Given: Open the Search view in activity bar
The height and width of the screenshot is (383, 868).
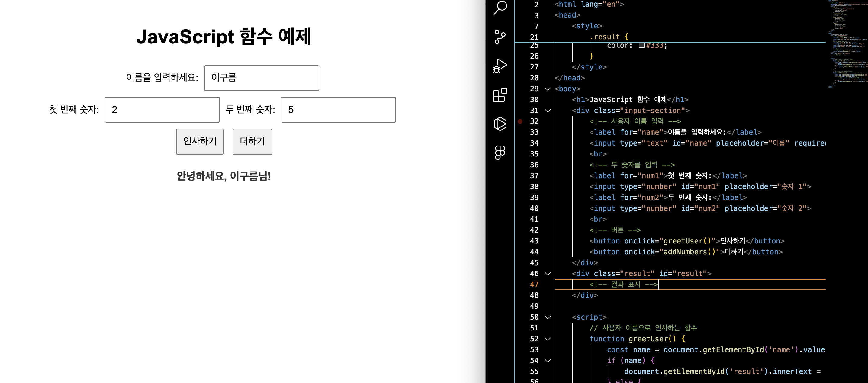Looking at the screenshot, I should (x=500, y=8).
